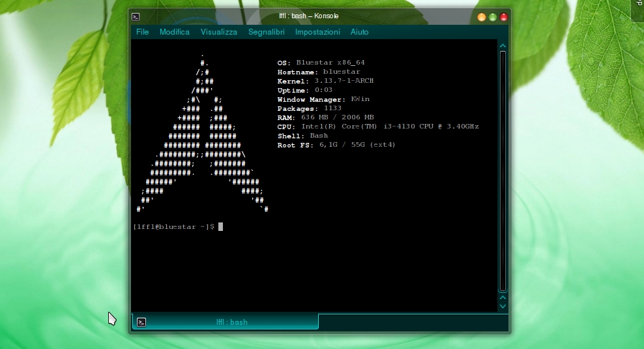The width and height of the screenshot is (644, 349).
Task: Open the File menu
Action: pyautogui.click(x=142, y=32)
